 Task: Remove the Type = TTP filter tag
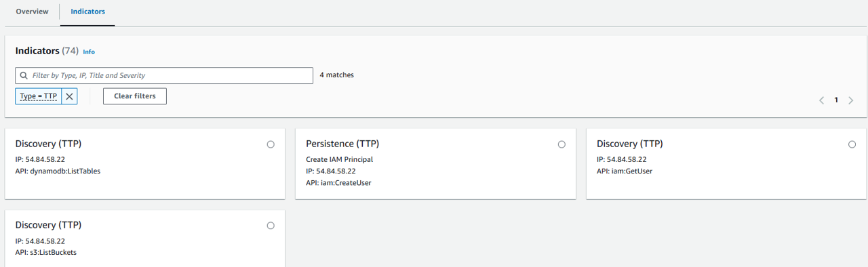point(69,96)
